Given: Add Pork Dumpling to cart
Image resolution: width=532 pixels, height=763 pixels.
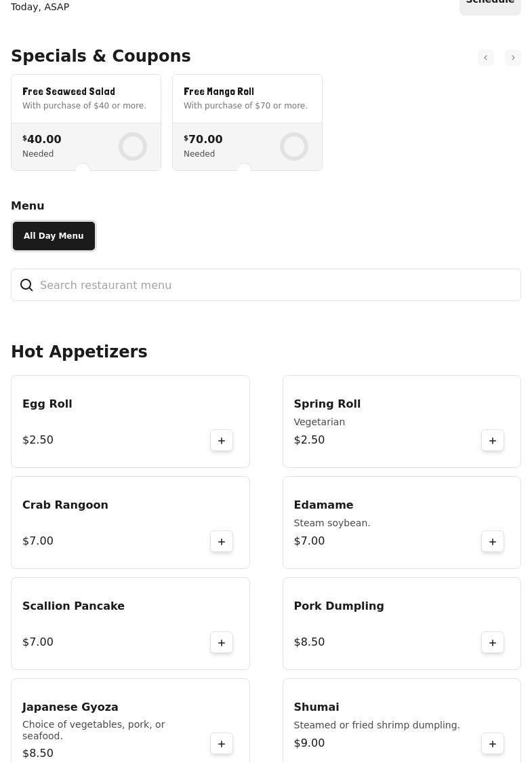Looking at the screenshot, I should [x=493, y=643].
